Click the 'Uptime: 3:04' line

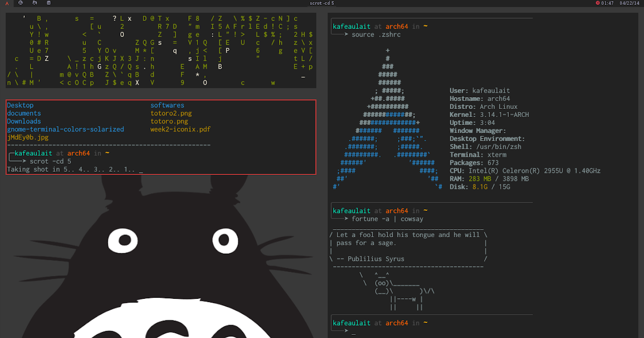[472, 123]
